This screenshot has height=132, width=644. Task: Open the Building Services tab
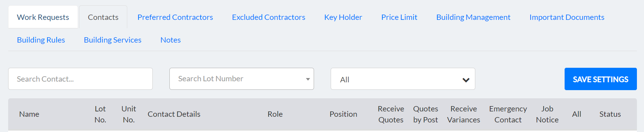[112, 40]
